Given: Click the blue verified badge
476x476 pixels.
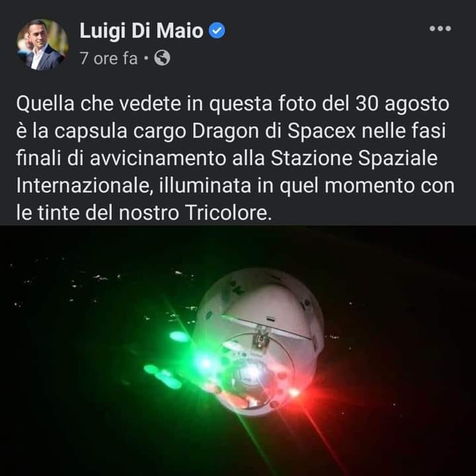Looking at the screenshot, I should [217, 30].
